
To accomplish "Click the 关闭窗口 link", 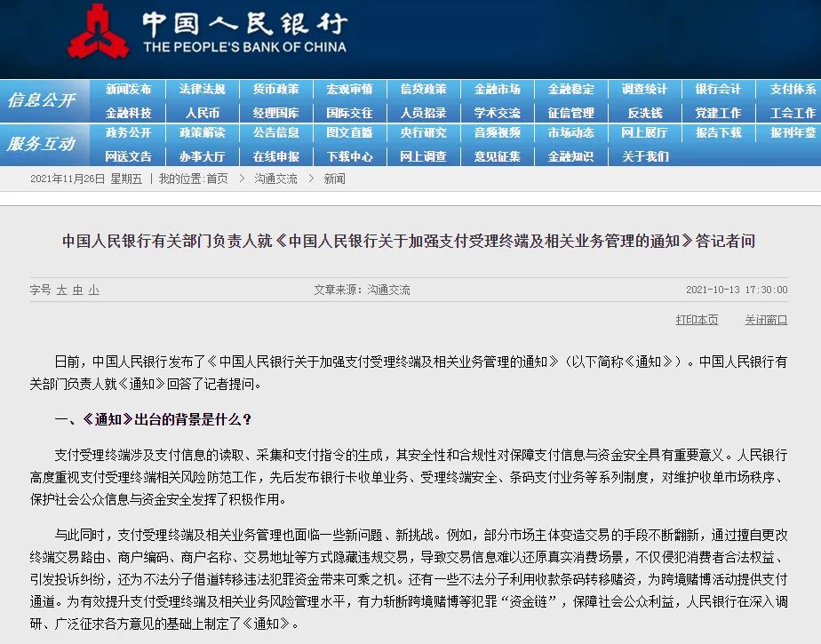I will (x=766, y=320).
